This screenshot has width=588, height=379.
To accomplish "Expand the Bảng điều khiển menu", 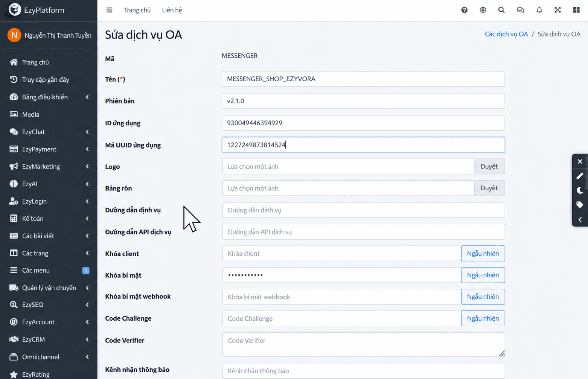I will point(49,97).
